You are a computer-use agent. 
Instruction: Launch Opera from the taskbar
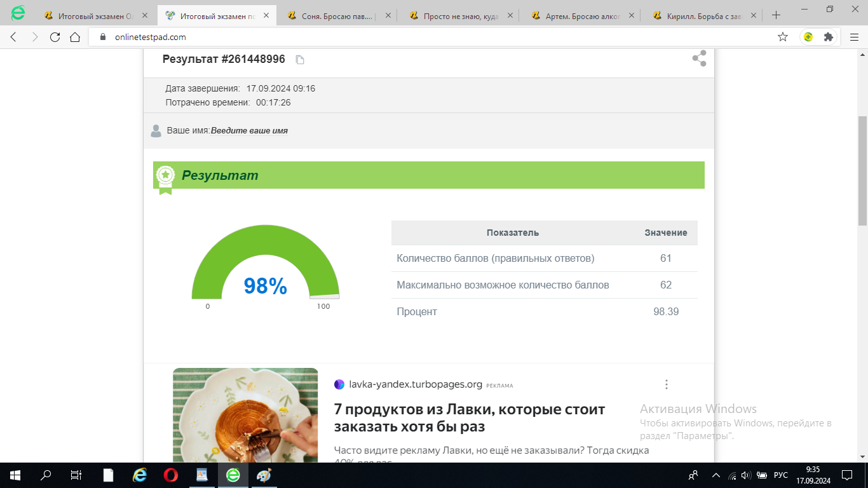click(x=171, y=475)
